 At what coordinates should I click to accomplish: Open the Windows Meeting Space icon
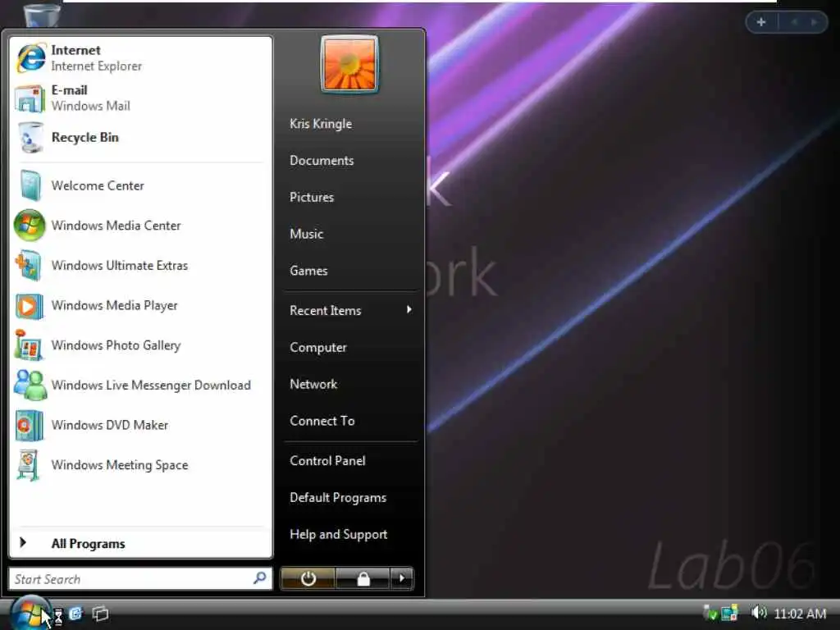point(28,465)
